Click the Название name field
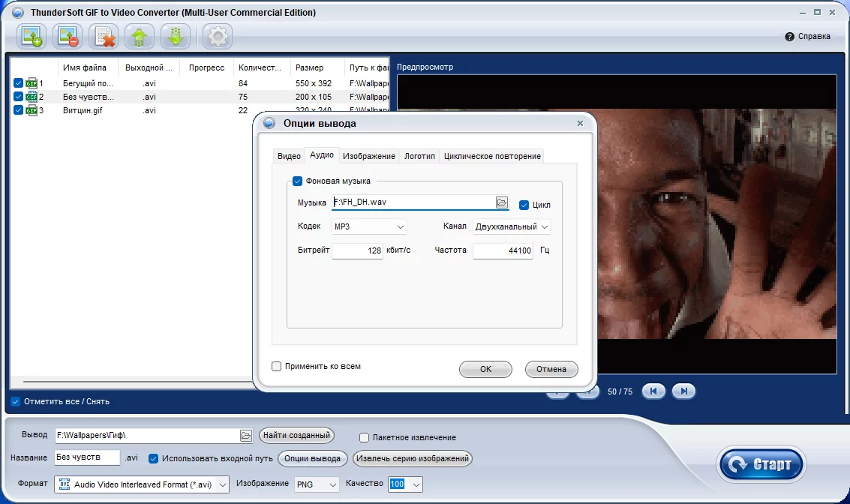 (87, 457)
